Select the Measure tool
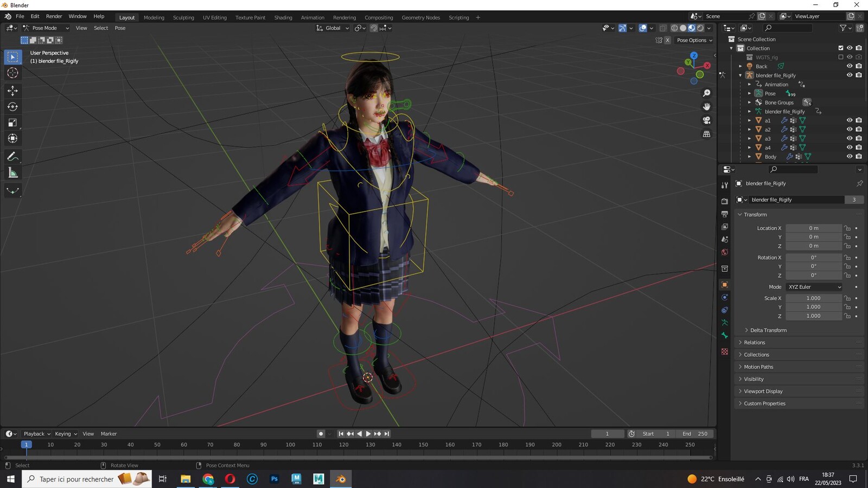The width and height of the screenshot is (868, 488). pyautogui.click(x=12, y=173)
